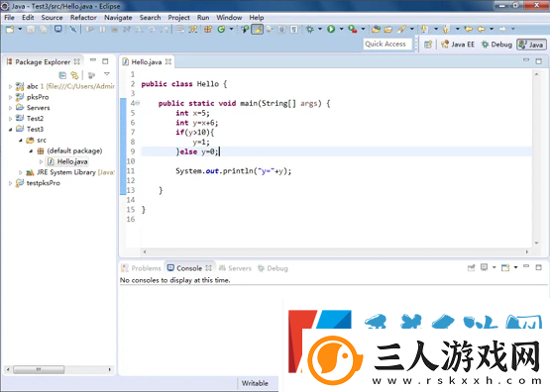Switch to the Servers tab
The height and width of the screenshot is (392, 550).
click(235, 268)
